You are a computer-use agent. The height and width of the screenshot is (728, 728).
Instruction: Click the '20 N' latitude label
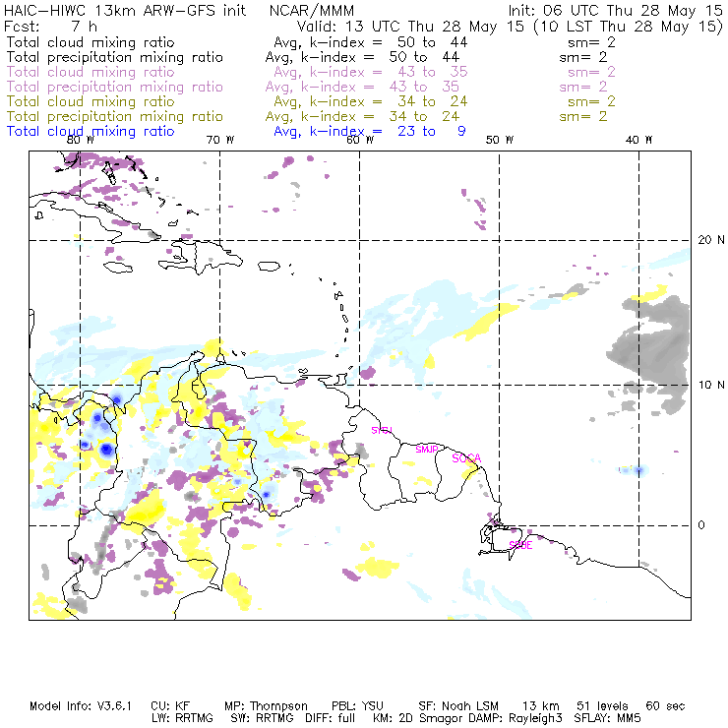coord(711,240)
